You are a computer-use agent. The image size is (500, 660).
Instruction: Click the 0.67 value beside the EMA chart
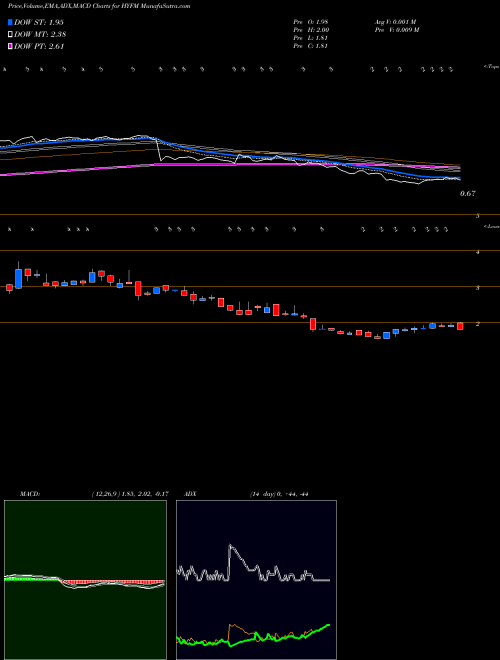click(468, 194)
